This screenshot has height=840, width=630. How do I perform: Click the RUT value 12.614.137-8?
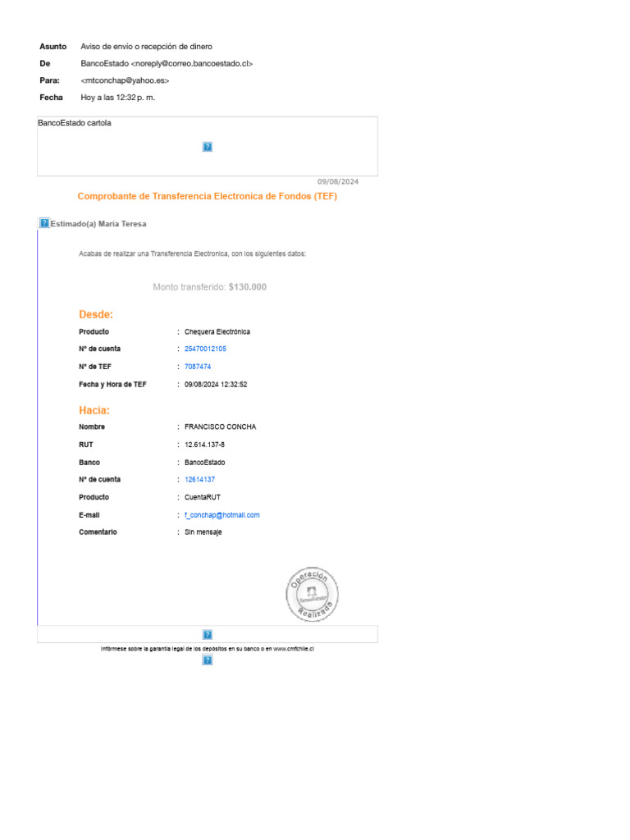pyautogui.click(x=204, y=445)
